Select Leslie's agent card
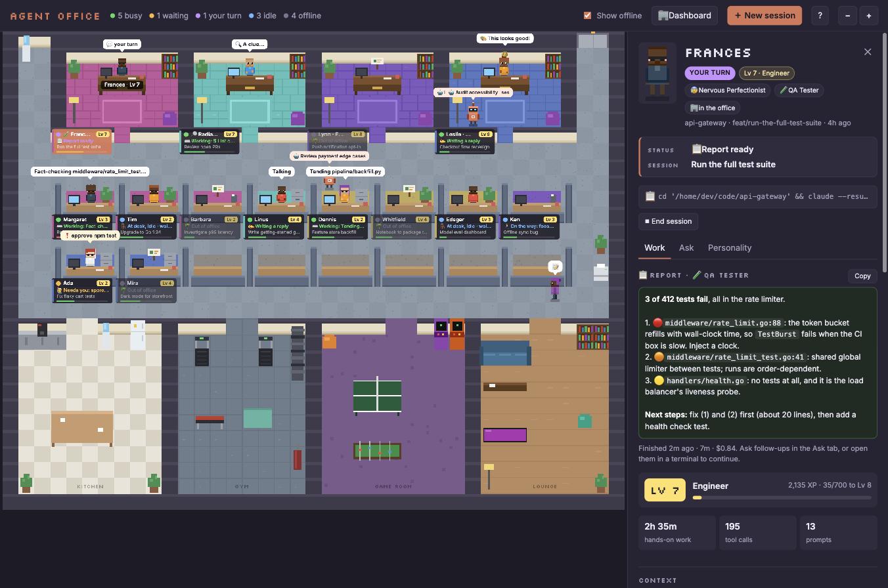Viewport: 888px width, 588px height. [465, 141]
